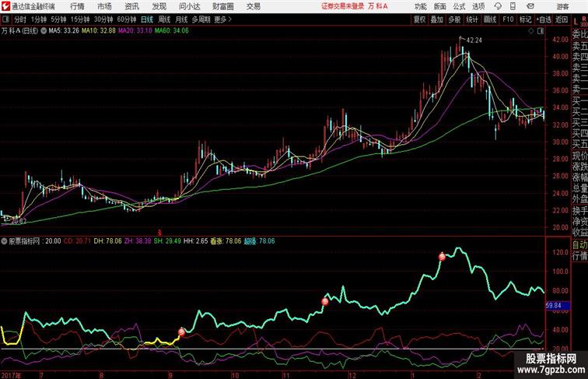This screenshot has width=588, height=379.
Task: Select the 周线 weekly tab
Action: click(x=164, y=19)
